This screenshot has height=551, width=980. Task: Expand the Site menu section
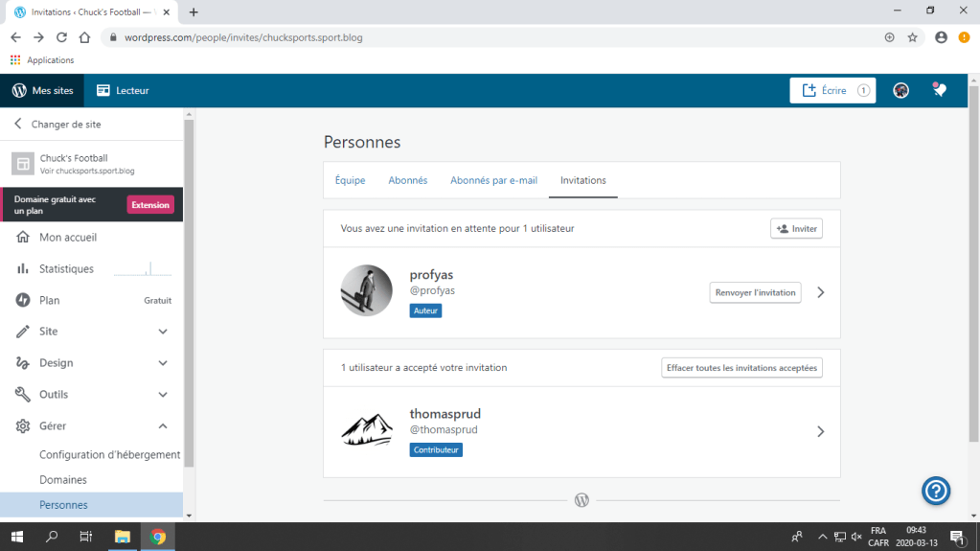point(163,332)
